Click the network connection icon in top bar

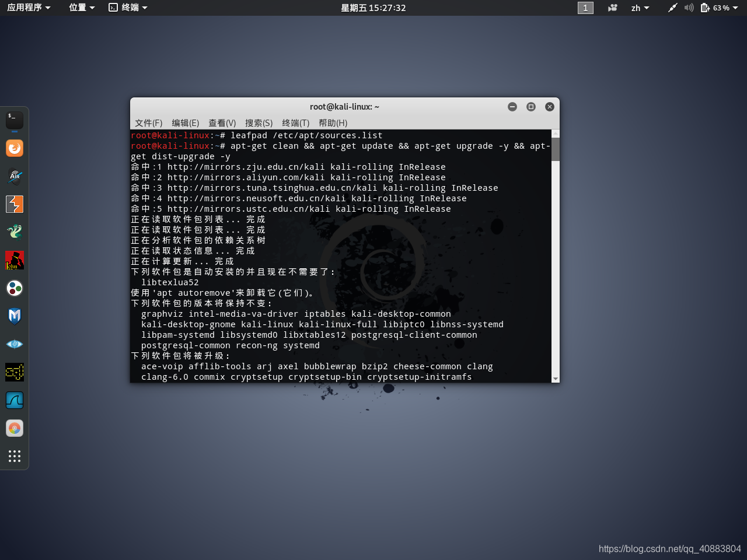click(x=672, y=8)
